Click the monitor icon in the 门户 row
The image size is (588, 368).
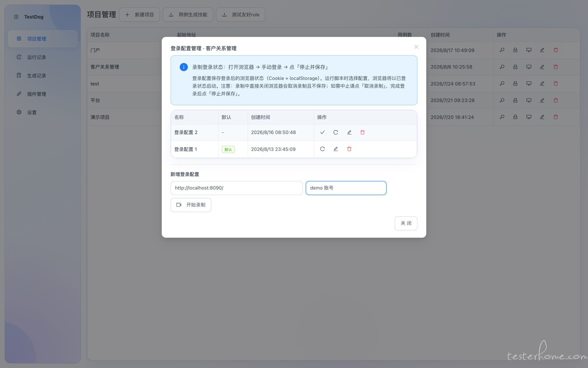[x=529, y=50]
